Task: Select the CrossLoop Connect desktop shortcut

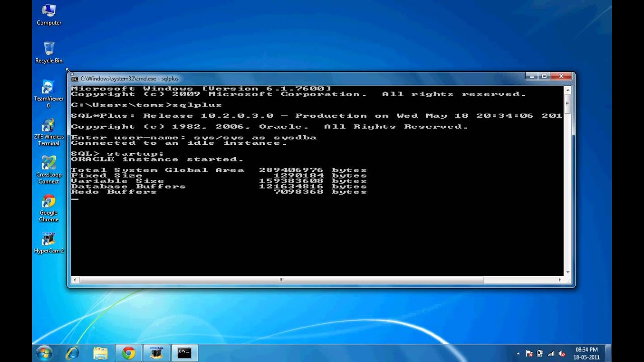Action: [x=49, y=170]
